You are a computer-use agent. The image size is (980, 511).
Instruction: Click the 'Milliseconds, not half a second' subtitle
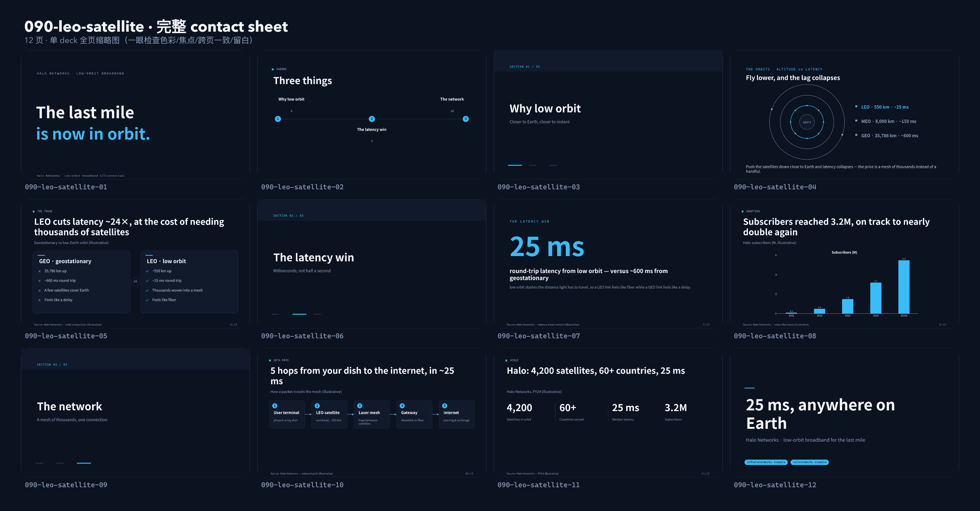click(302, 271)
